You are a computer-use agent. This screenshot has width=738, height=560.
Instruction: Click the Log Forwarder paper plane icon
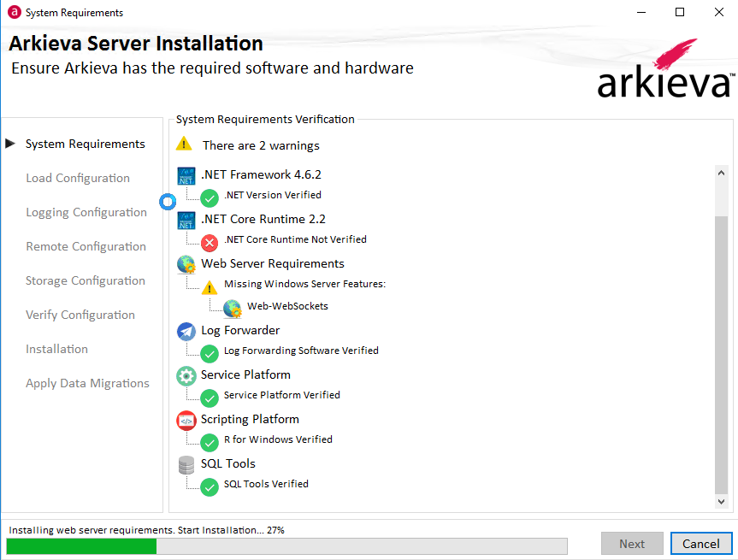pyautogui.click(x=186, y=331)
